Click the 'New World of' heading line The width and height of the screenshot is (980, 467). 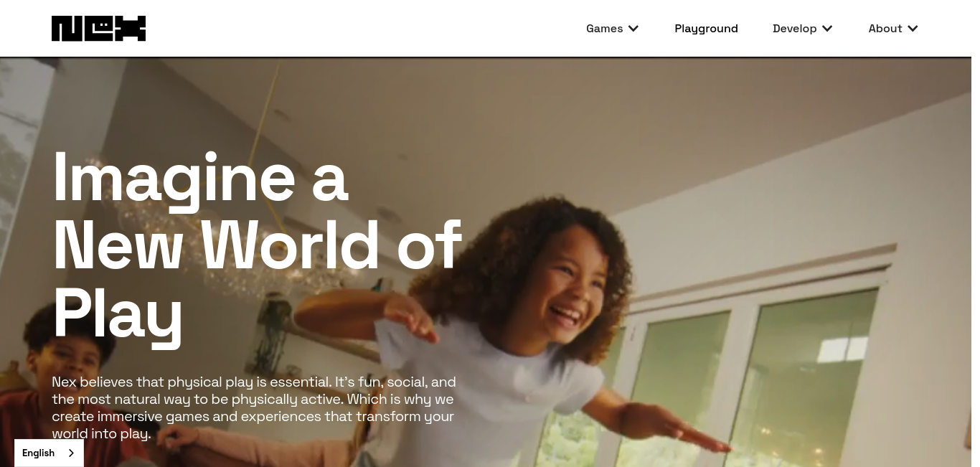258,246
